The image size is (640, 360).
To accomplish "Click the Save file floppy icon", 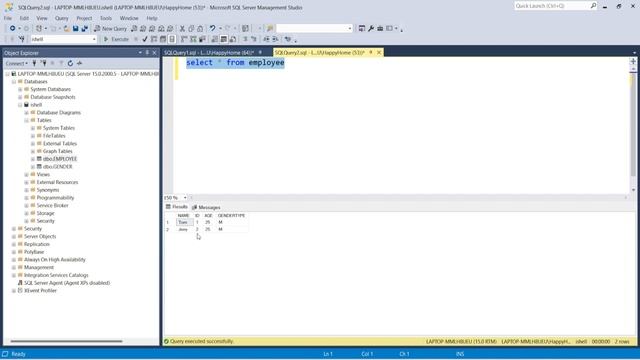I will coord(76,29).
